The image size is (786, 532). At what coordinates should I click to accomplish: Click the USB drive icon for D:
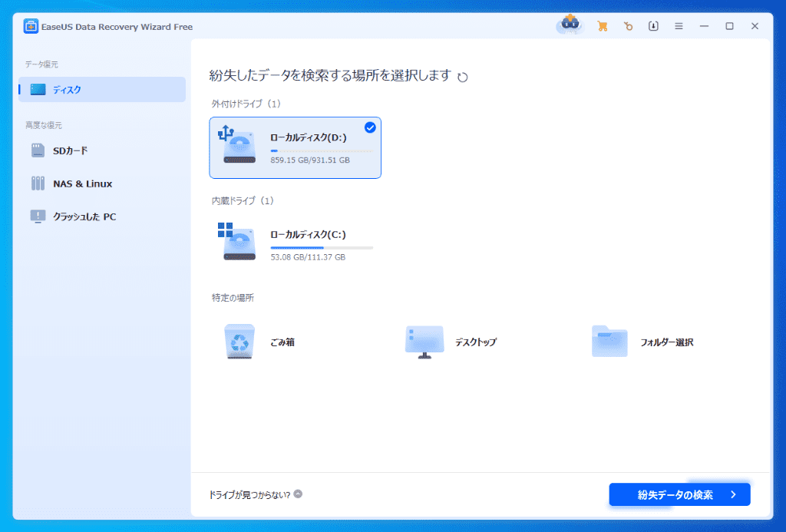coord(237,144)
